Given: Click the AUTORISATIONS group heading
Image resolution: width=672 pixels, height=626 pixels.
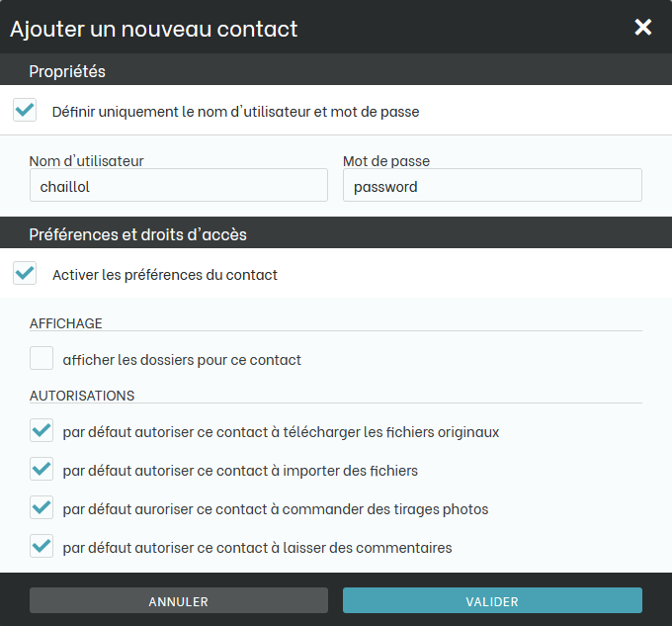Looking at the screenshot, I should click(x=82, y=396).
